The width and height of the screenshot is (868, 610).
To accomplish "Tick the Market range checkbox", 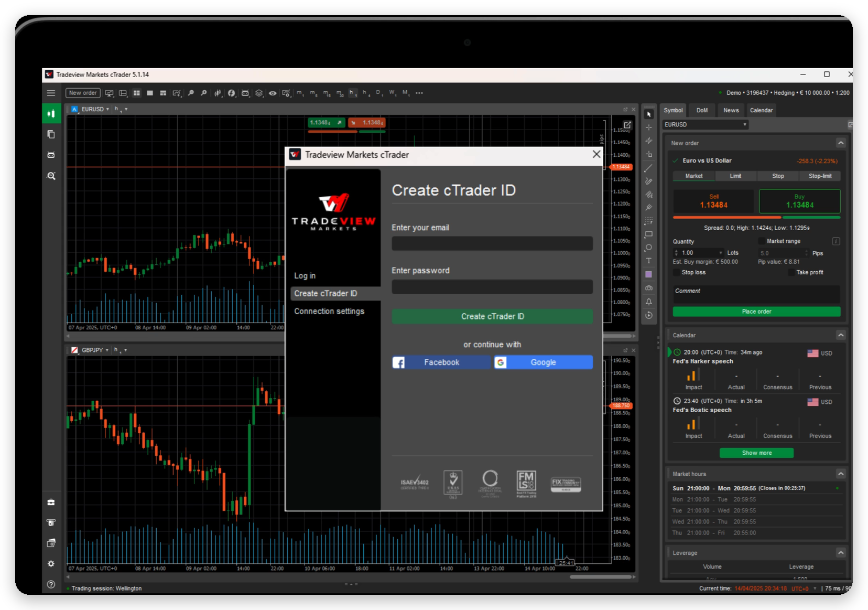I will pos(761,241).
